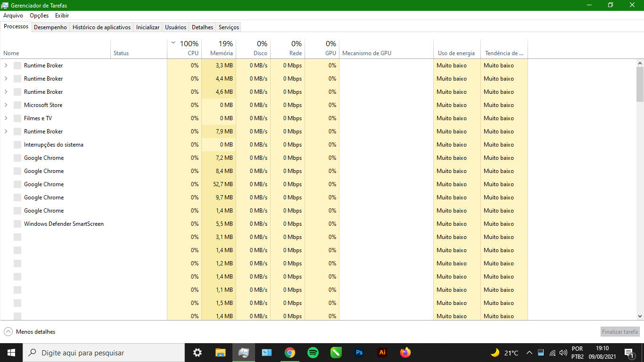Click the vertical scrollbar thumb
The image size is (644, 362).
click(640, 84)
